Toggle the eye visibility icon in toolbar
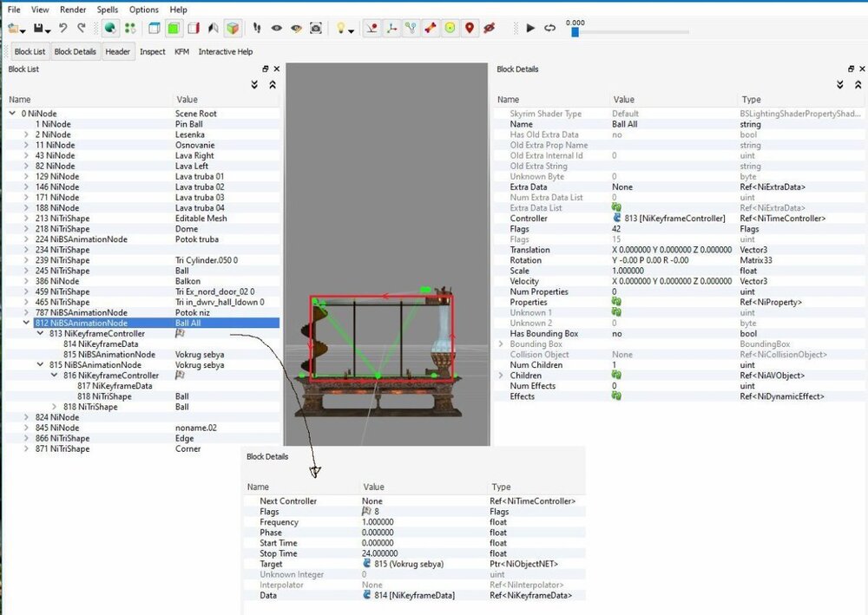The width and height of the screenshot is (868, 615). pos(277,29)
